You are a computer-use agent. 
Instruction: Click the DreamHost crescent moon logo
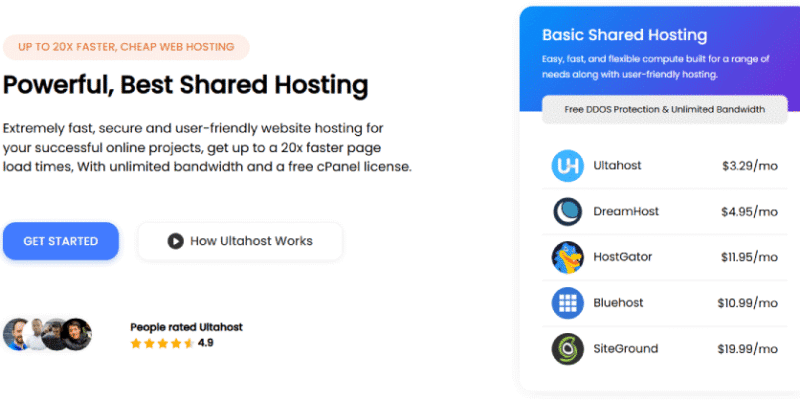567,212
